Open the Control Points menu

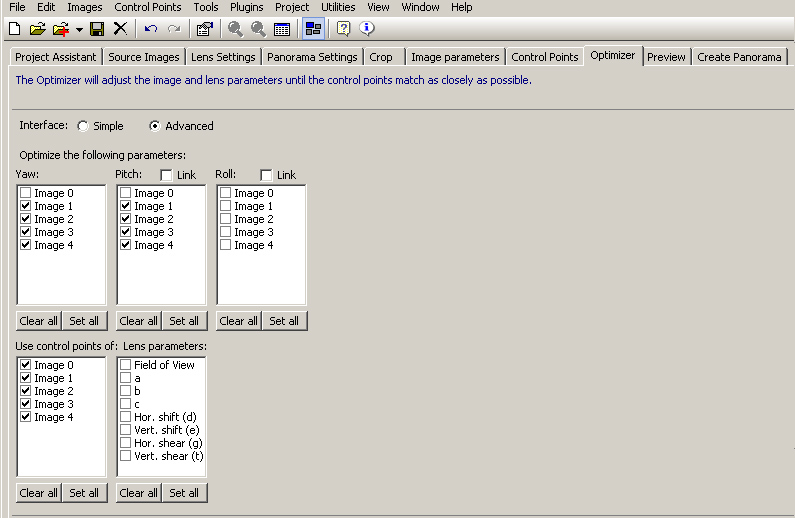coord(148,7)
